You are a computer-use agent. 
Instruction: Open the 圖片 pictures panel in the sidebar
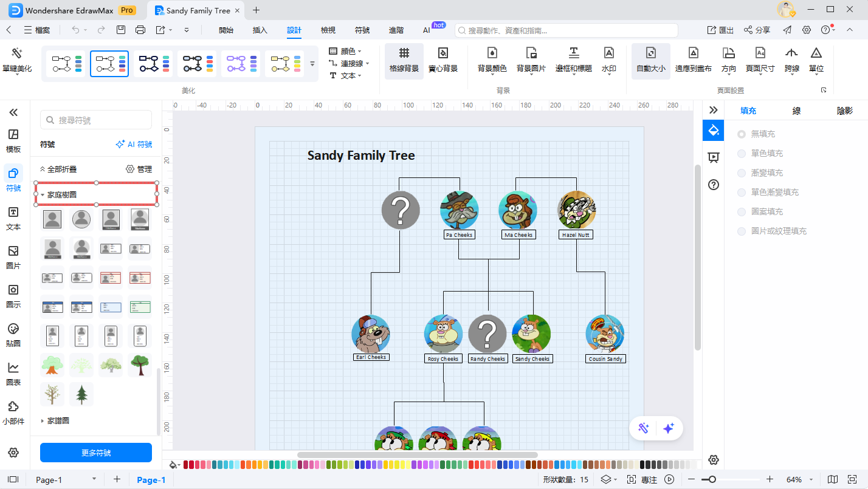tap(13, 257)
